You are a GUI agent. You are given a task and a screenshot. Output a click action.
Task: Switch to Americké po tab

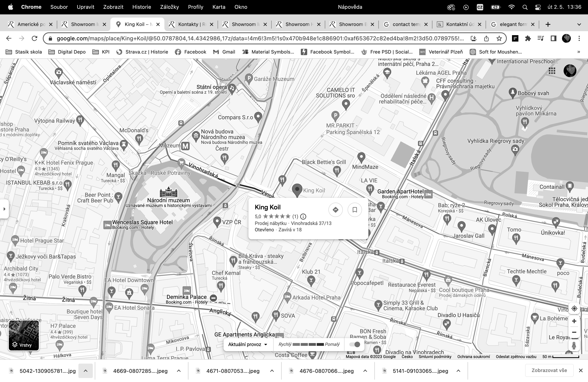30,24
